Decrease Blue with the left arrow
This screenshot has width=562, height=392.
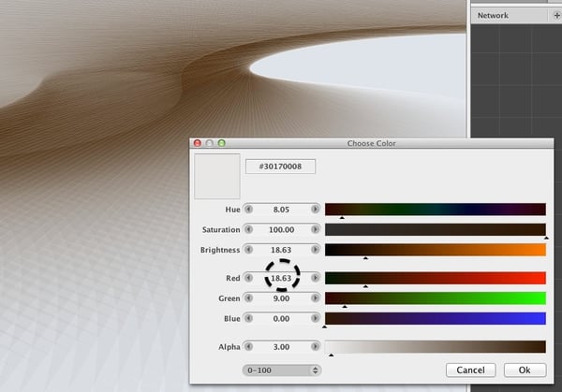(248, 318)
